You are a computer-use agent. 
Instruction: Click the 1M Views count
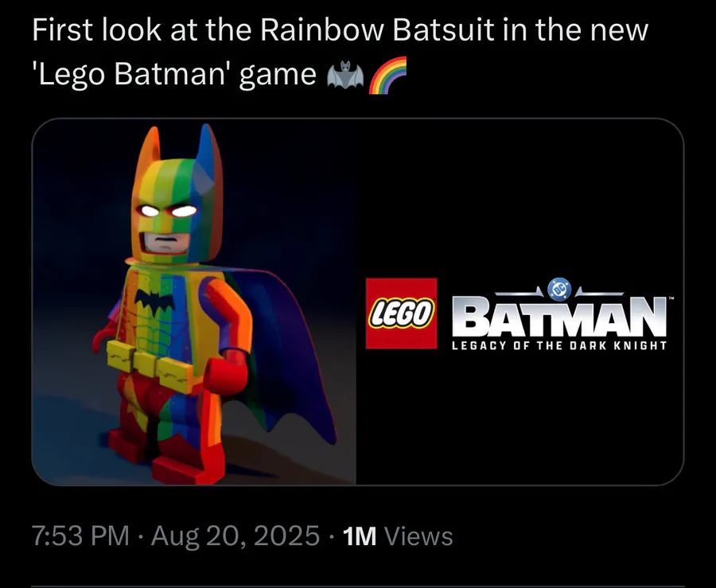398,536
